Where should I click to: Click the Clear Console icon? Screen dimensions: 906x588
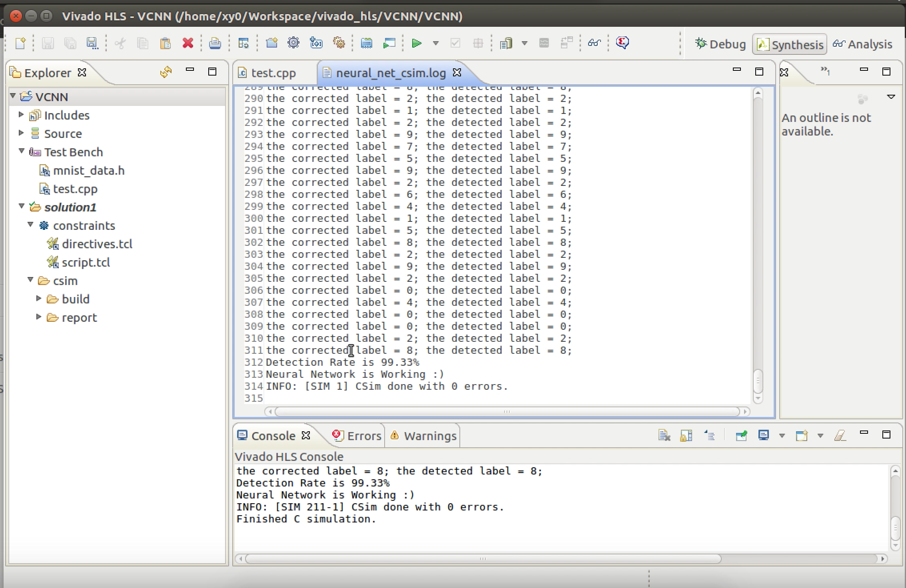pos(664,435)
